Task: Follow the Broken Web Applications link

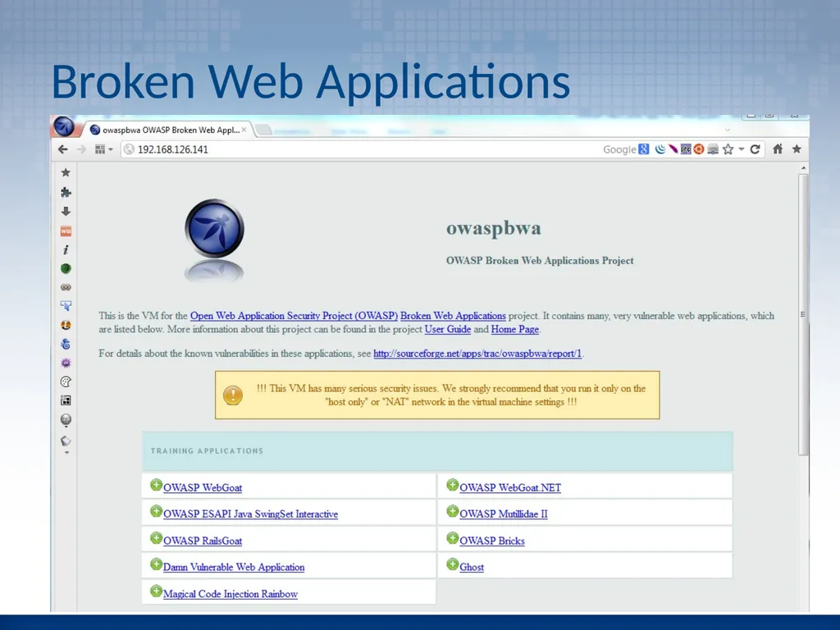Action: tap(453, 316)
